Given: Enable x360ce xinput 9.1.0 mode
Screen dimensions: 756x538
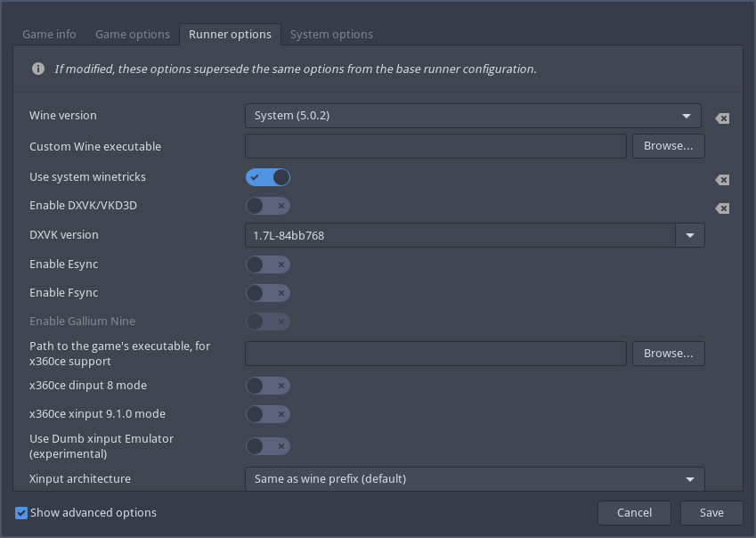Looking at the screenshot, I should pos(268,414).
